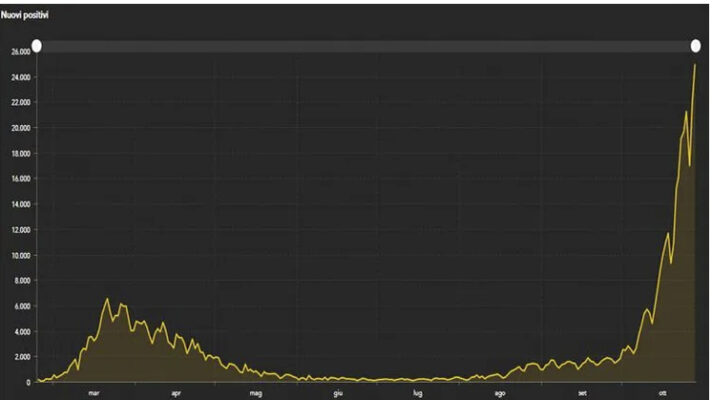Viewport: 712px width, 400px height.
Task: Click the 14.000 value on the y-axis
Action: (x=19, y=204)
